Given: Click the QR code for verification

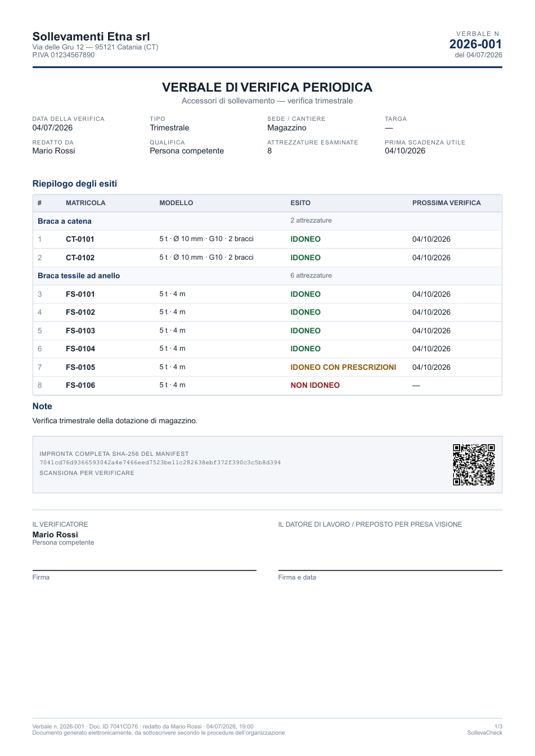Looking at the screenshot, I should (x=474, y=464).
